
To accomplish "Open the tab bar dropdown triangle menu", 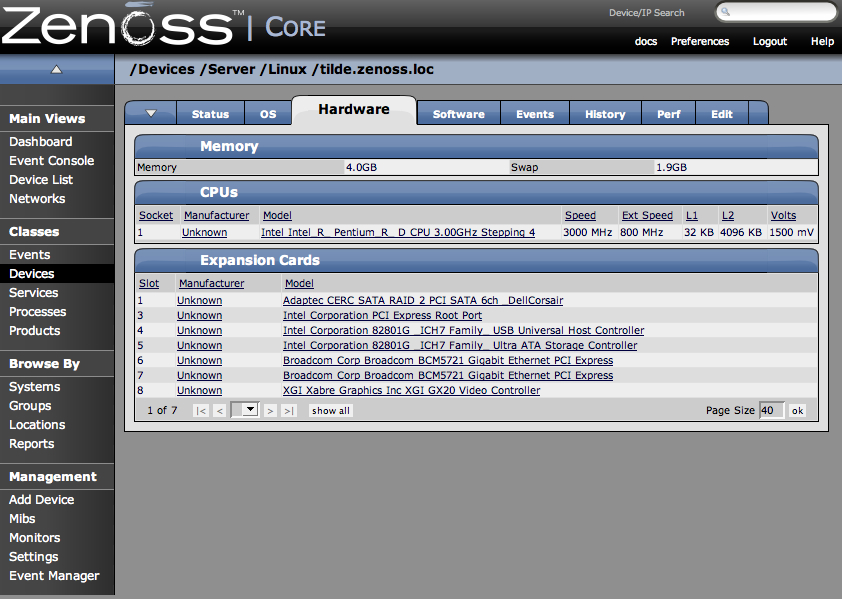I will [151, 113].
